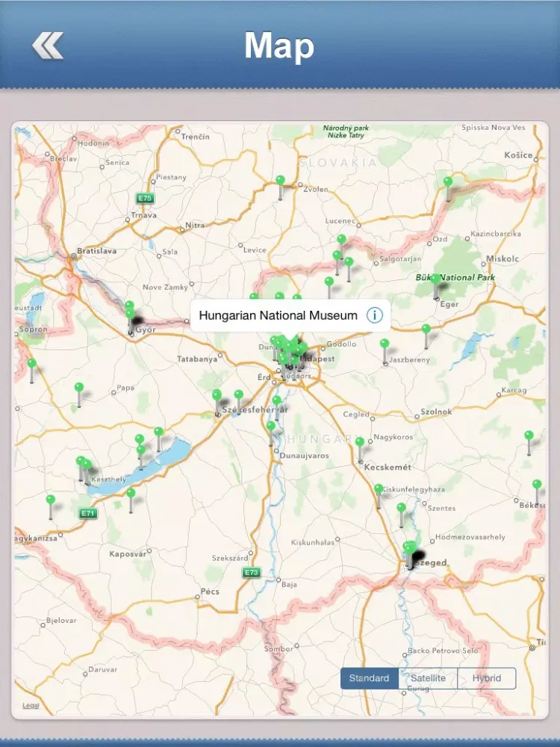Click the Kaposvár city label

tap(128, 554)
